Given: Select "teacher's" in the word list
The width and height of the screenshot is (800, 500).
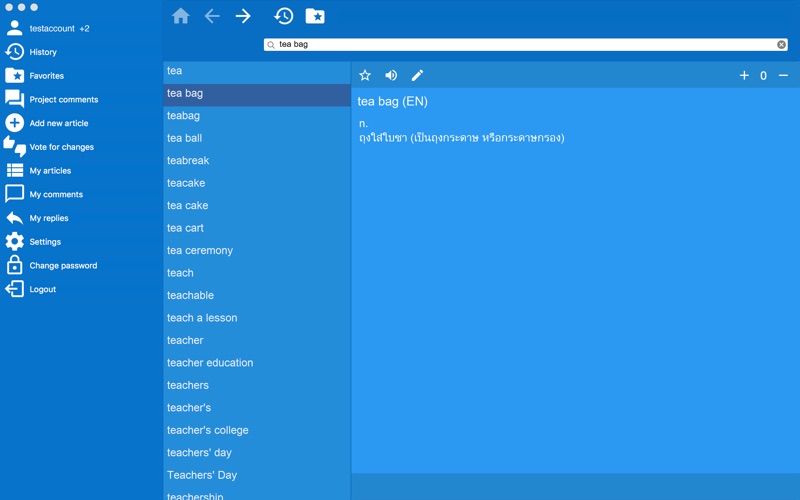Looking at the screenshot, I should point(257,408).
